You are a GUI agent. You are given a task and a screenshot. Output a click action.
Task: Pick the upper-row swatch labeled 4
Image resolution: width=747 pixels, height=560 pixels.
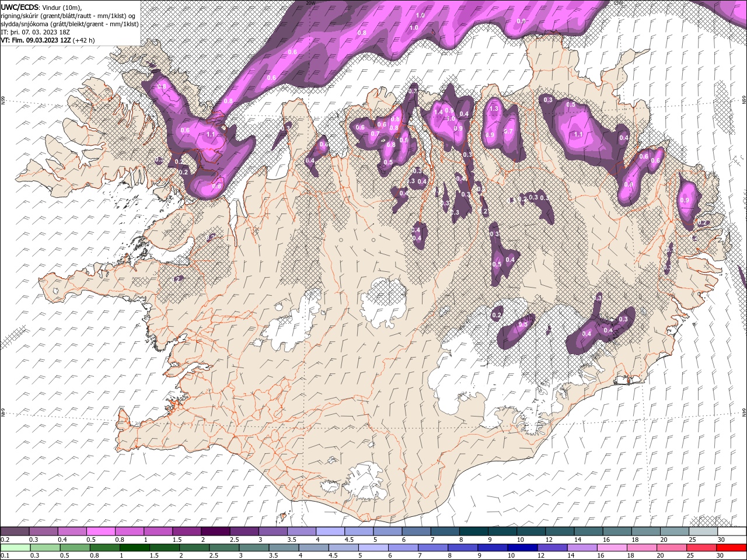tap(330, 531)
